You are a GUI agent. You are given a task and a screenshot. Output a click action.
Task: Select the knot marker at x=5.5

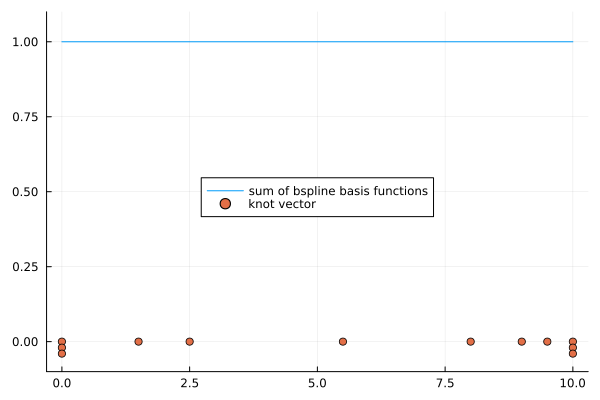coord(343,342)
